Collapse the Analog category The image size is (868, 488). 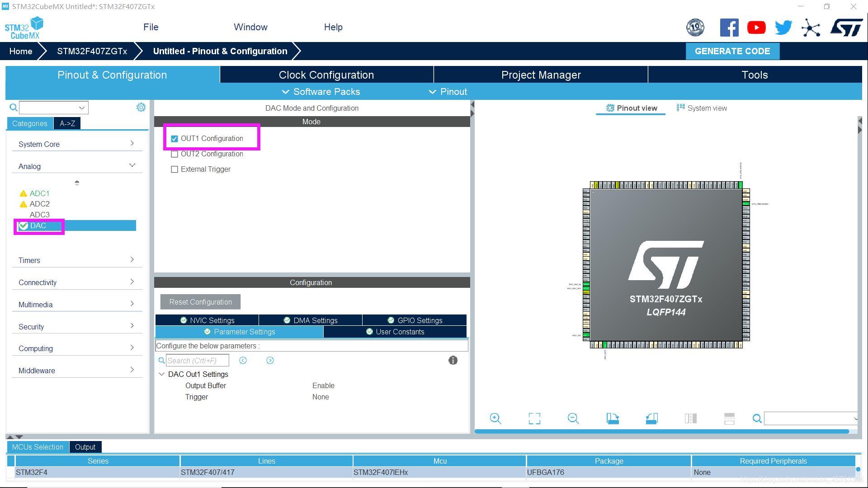coord(132,165)
